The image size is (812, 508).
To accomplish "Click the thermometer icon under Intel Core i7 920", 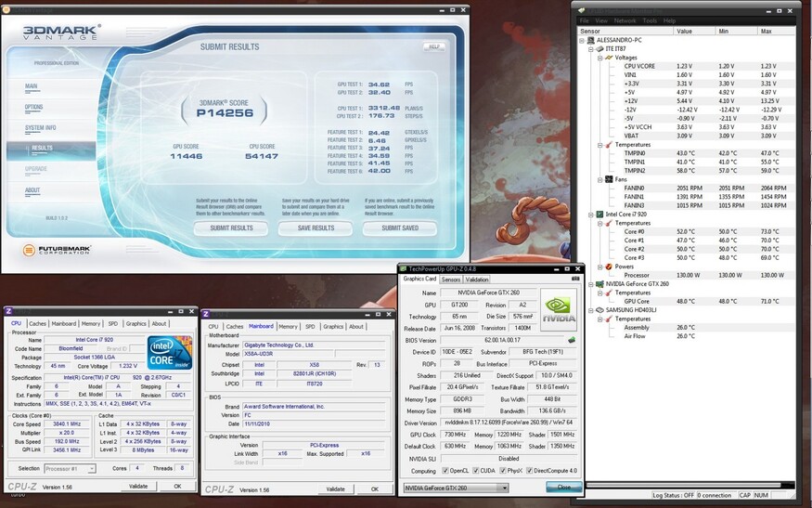I will 609,223.
